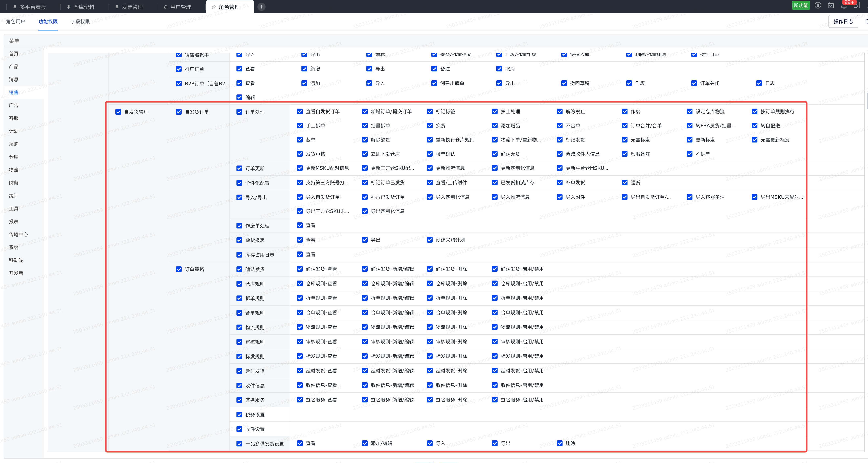Open the calendar task icon

click(831, 5)
